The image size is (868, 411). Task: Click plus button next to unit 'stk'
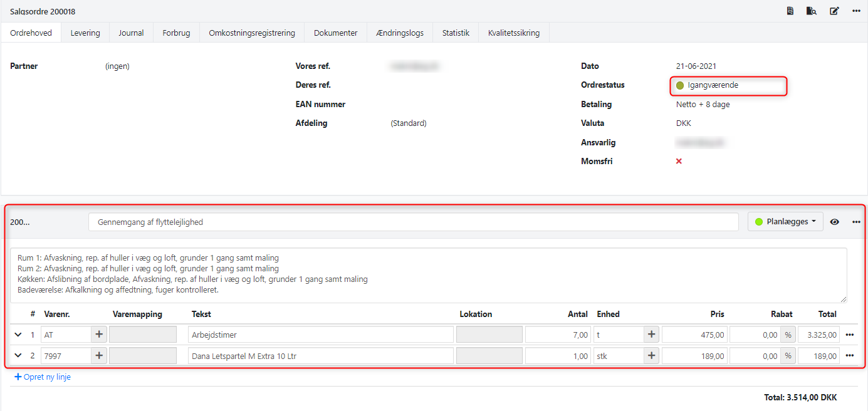[x=652, y=356]
